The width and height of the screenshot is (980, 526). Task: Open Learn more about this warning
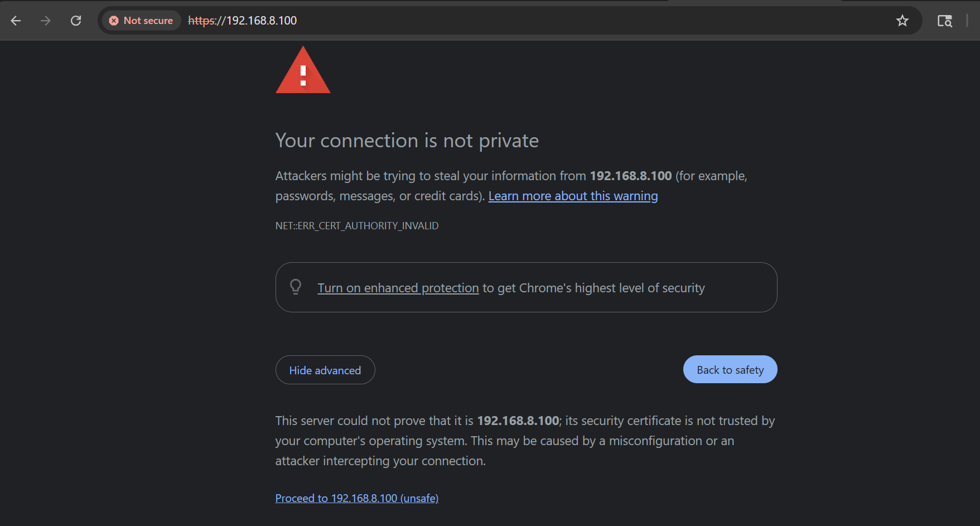click(x=573, y=196)
